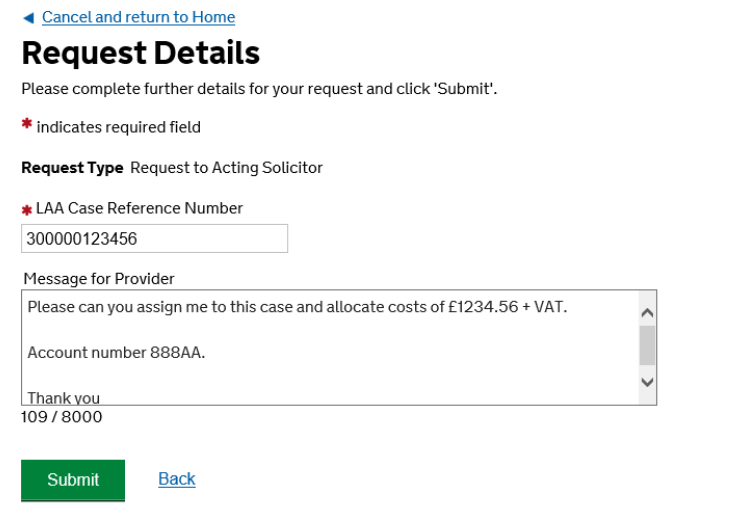Click the 'Request to Acting Solicitor' text
The image size is (745, 522).
coord(226,168)
